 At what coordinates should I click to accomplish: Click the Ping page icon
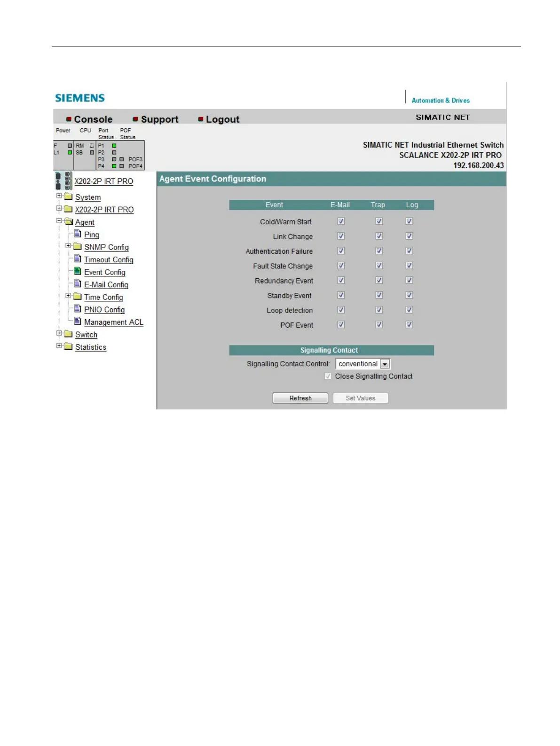pos(78,234)
